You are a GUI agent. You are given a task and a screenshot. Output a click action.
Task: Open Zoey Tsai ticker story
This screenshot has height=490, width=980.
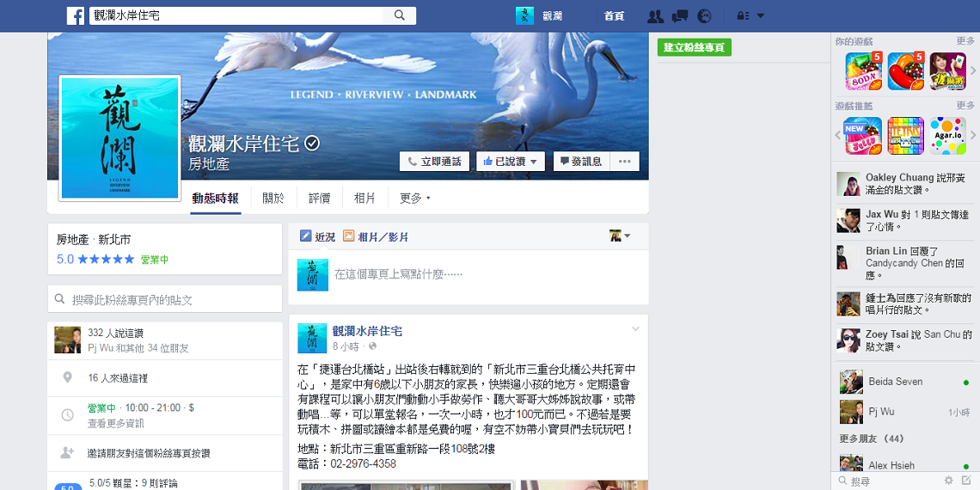tap(905, 340)
